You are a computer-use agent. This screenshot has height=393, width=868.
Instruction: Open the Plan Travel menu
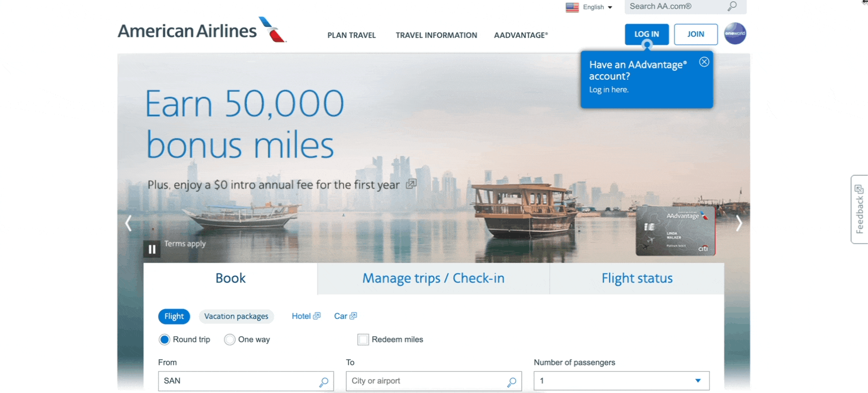tap(351, 35)
